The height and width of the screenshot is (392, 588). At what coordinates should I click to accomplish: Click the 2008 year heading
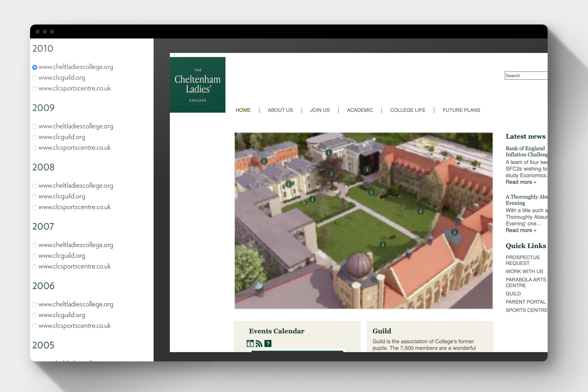tap(43, 167)
